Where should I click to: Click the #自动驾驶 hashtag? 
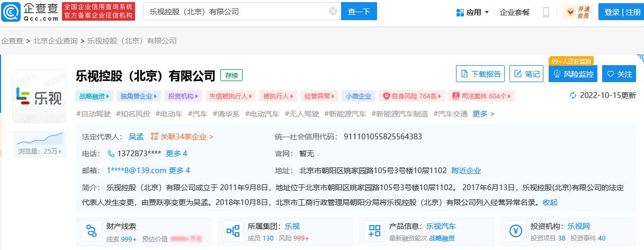93,114
